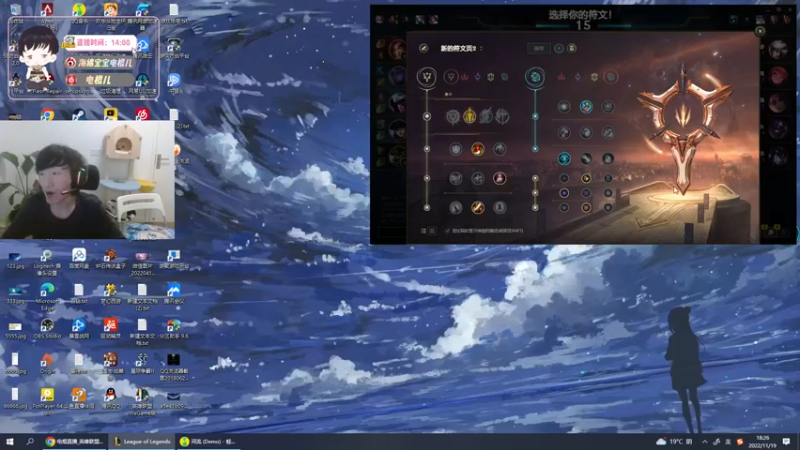Click the save rune page button

point(539,48)
